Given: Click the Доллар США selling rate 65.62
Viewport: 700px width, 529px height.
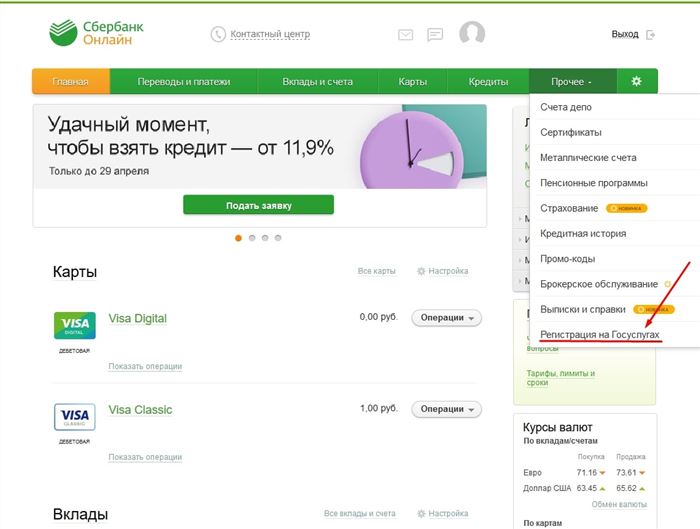Looking at the screenshot, I should click(626, 488).
